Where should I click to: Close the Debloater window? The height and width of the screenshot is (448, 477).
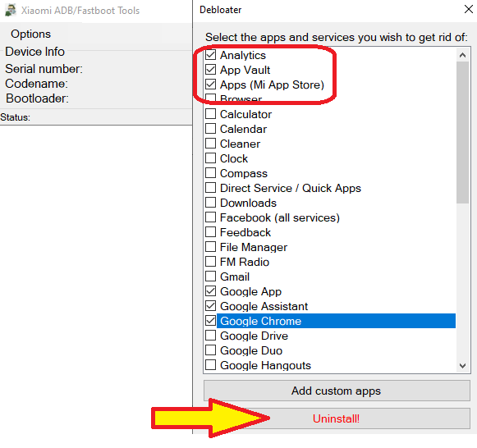click(469, 9)
